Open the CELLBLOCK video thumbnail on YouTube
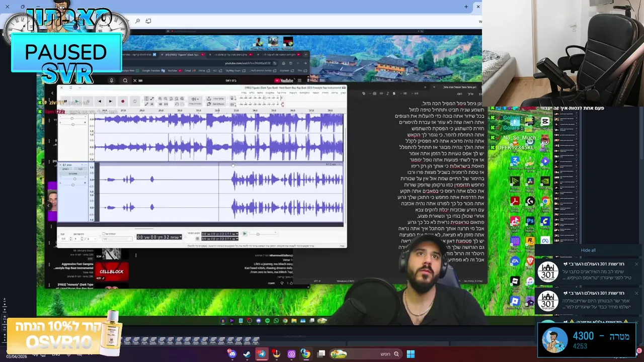Screen dimensions: 644x362 (x=111, y=271)
